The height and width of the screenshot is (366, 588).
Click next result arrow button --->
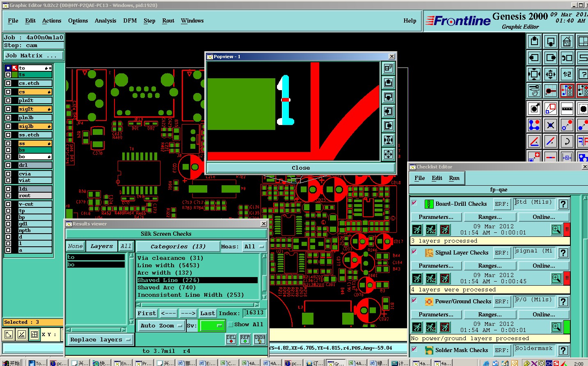pos(188,313)
